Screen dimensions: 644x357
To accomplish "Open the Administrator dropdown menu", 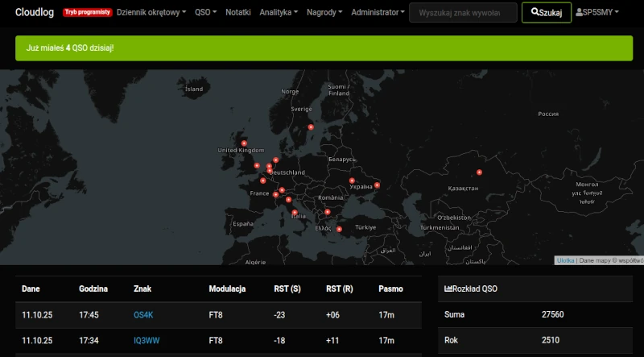I will 378,13.
